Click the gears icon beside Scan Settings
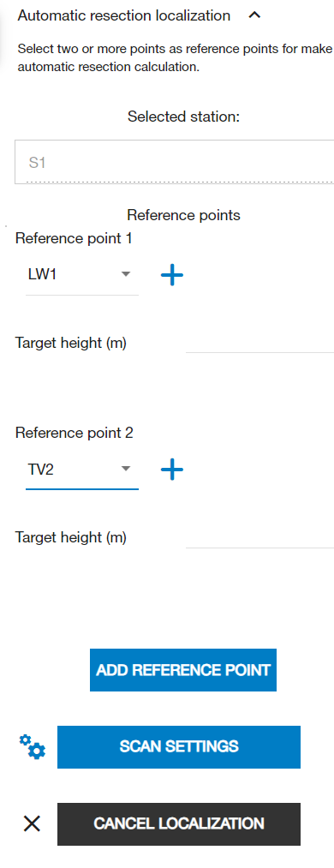Image resolution: width=334 pixels, height=868 pixels. [33, 747]
